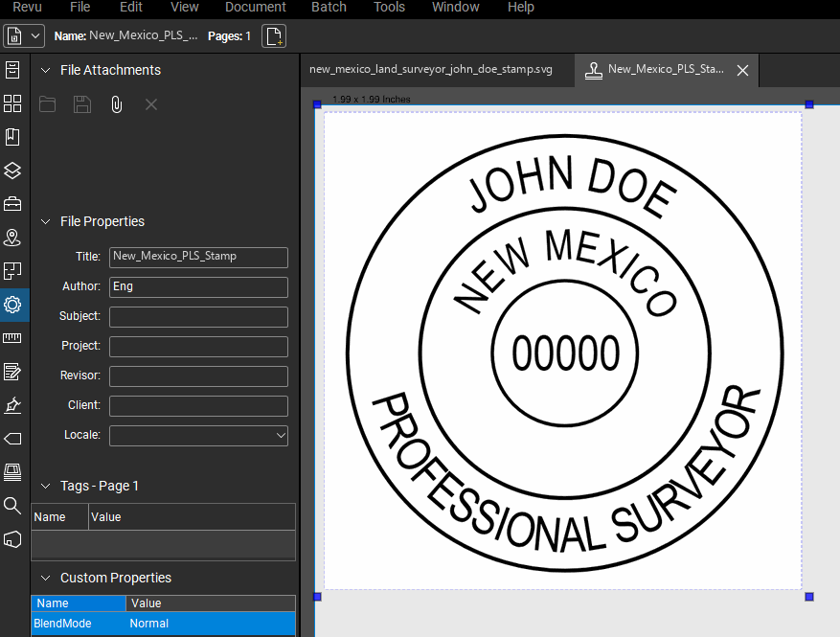Click the save attachment floppy icon
840x637 pixels.
(x=82, y=104)
